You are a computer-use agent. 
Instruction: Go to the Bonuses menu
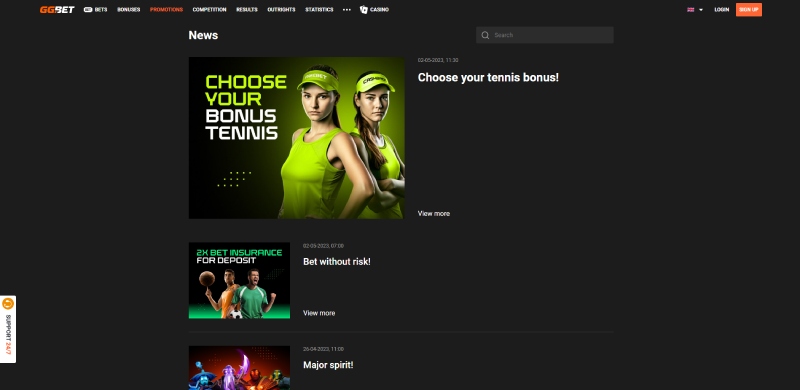[x=129, y=10]
